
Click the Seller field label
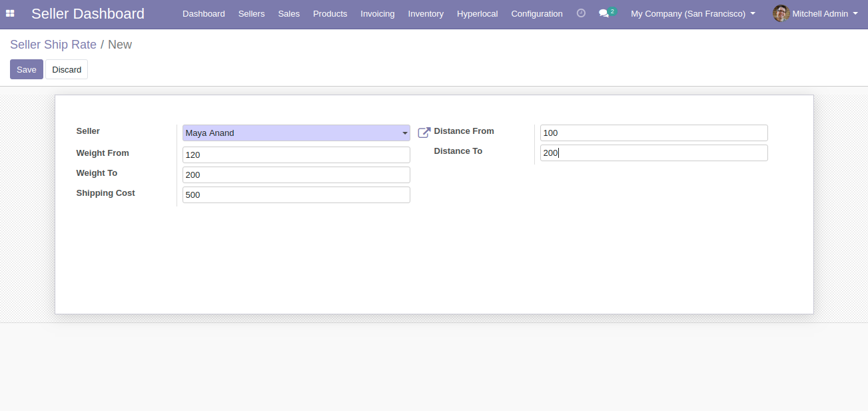88,131
